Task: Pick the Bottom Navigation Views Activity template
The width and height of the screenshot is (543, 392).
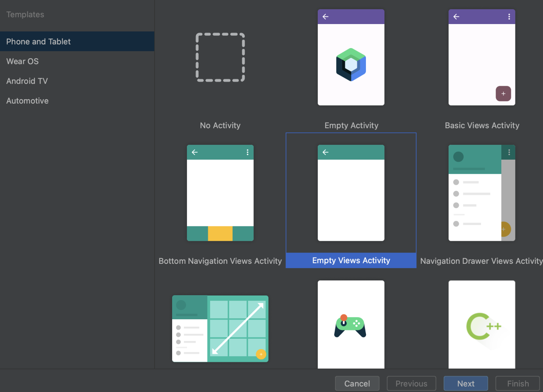Action: [x=220, y=193]
